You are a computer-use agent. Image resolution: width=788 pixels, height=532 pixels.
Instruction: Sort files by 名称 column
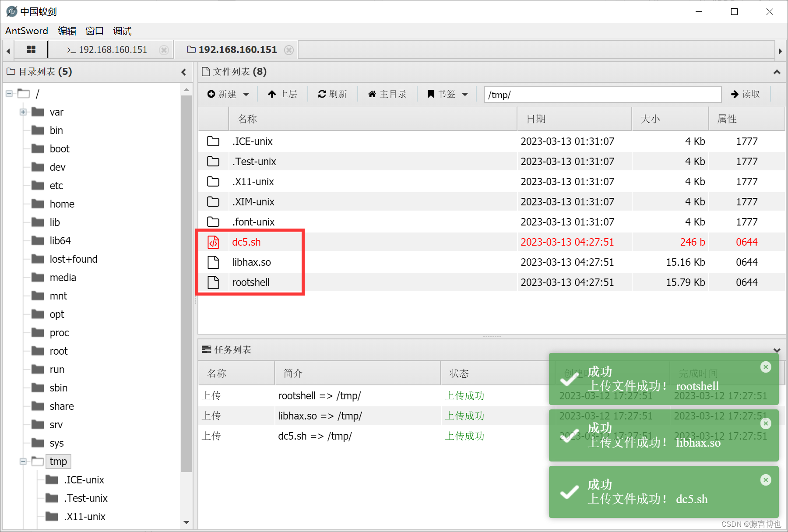point(373,119)
